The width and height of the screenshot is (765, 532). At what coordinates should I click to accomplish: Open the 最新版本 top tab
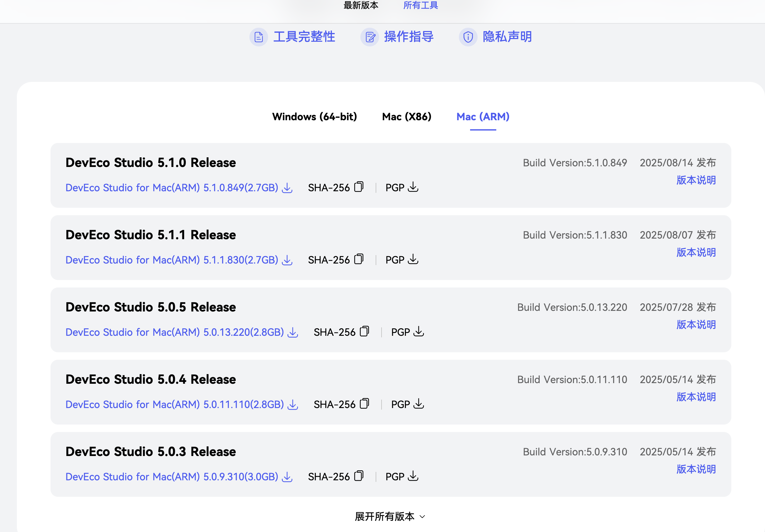pos(361,5)
